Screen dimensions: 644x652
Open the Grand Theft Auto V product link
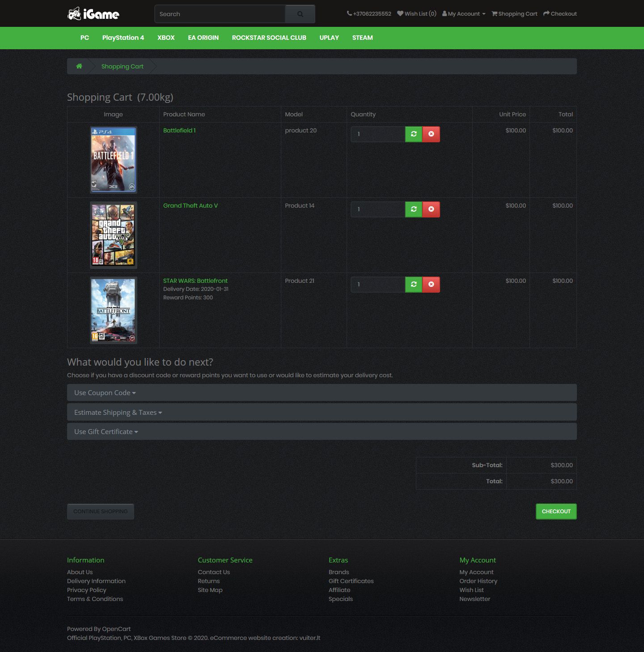191,205
